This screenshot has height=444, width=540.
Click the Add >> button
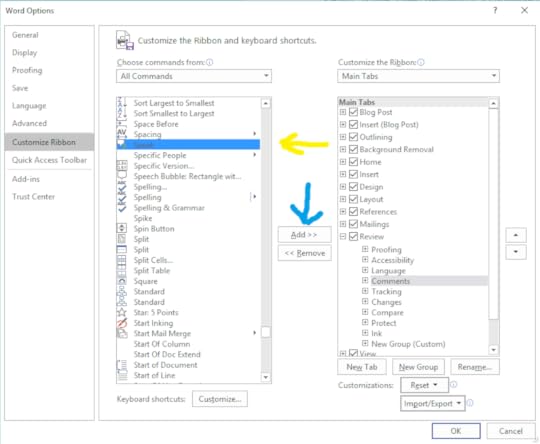(x=304, y=235)
